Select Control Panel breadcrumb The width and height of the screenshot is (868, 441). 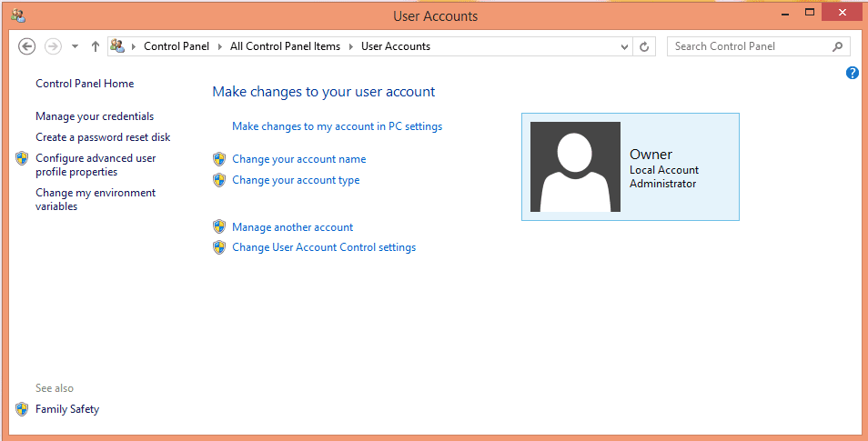[x=176, y=46]
